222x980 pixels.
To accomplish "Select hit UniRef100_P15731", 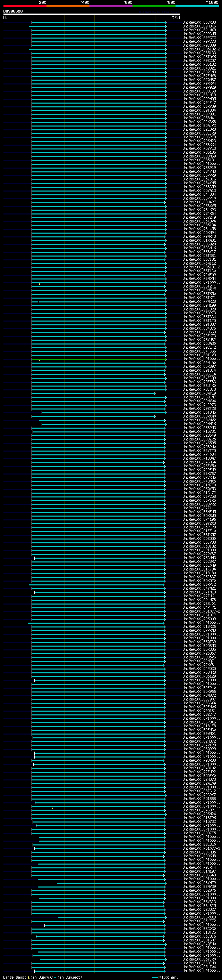I will [199, 432].
